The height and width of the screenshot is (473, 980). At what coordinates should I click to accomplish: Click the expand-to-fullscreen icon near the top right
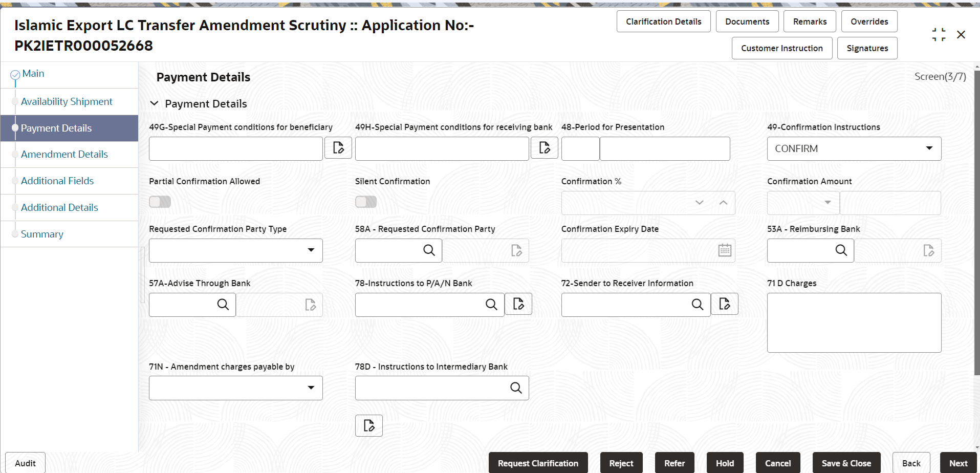(x=939, y=34)
